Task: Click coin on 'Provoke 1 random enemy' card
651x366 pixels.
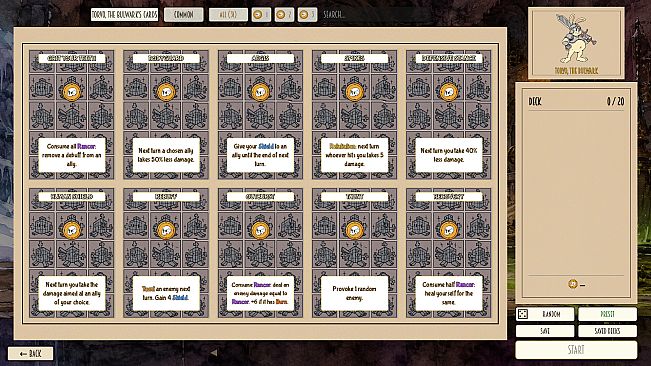Action: 354,230
